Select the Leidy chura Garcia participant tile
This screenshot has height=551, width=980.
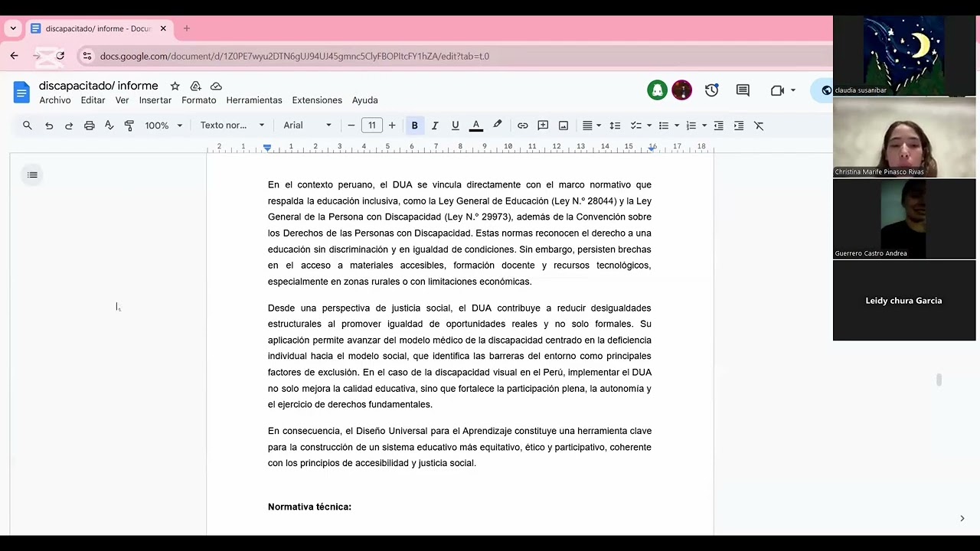pyautogui.click(x=904, y=301)
